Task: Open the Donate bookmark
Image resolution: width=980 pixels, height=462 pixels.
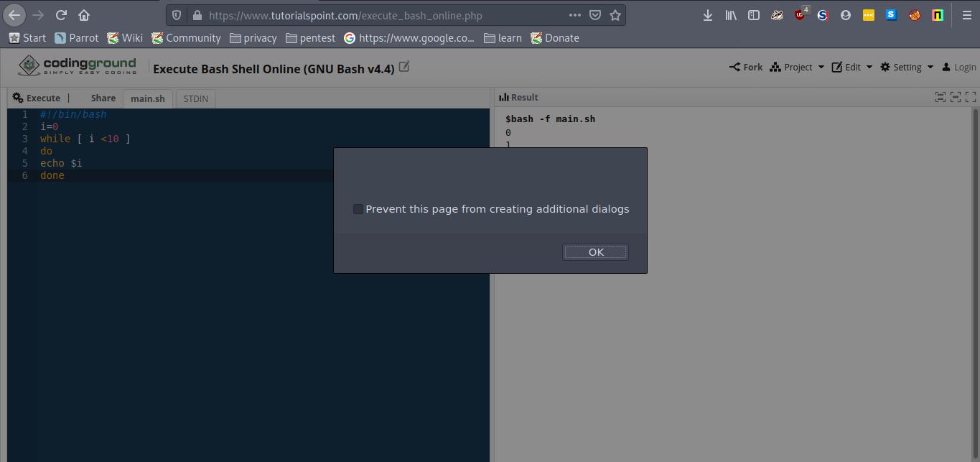Action: tap(555, 38)
